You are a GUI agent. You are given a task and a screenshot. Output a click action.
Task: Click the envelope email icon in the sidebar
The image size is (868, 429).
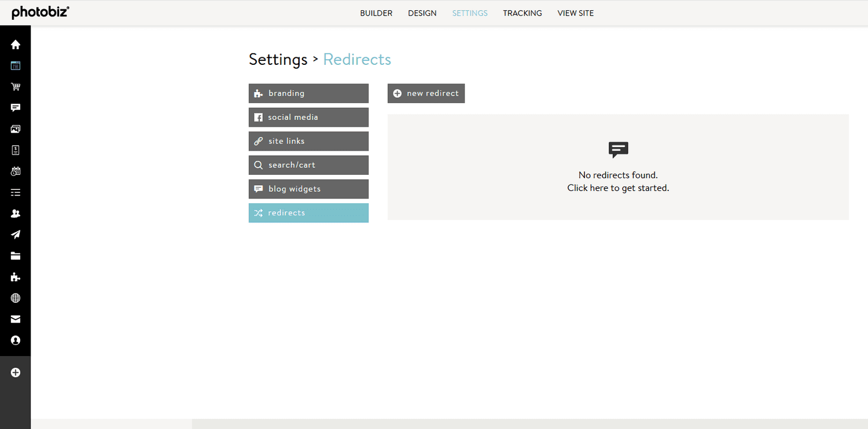pyautogui.click(x=16, y=319)
